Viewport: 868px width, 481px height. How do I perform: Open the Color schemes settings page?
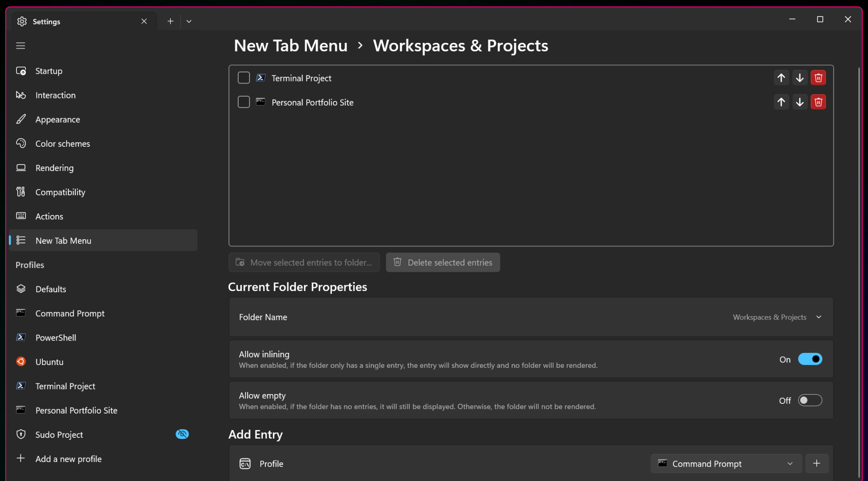point(63,144)
